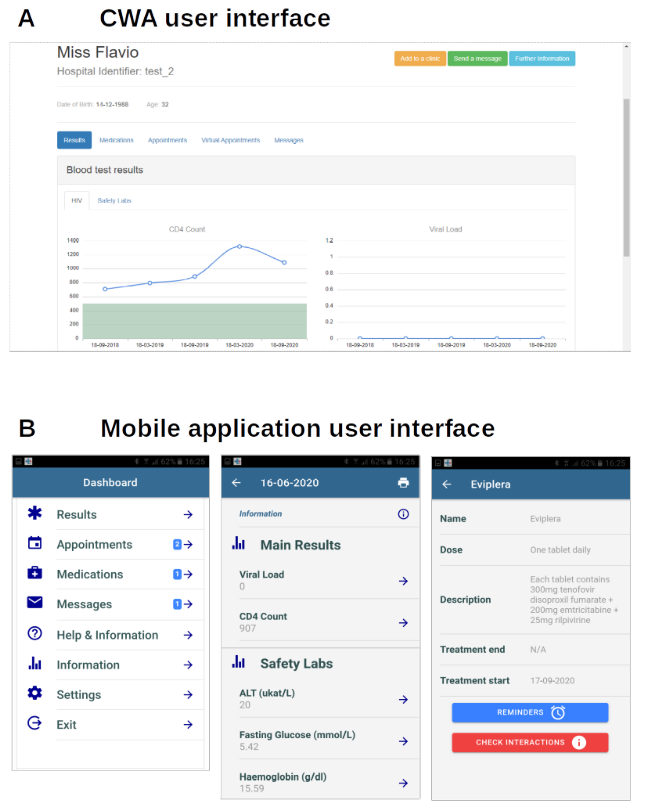Viewport: 645px width, 812px height.
Task: Tap the Results asterisk icon
Action: 35,513
